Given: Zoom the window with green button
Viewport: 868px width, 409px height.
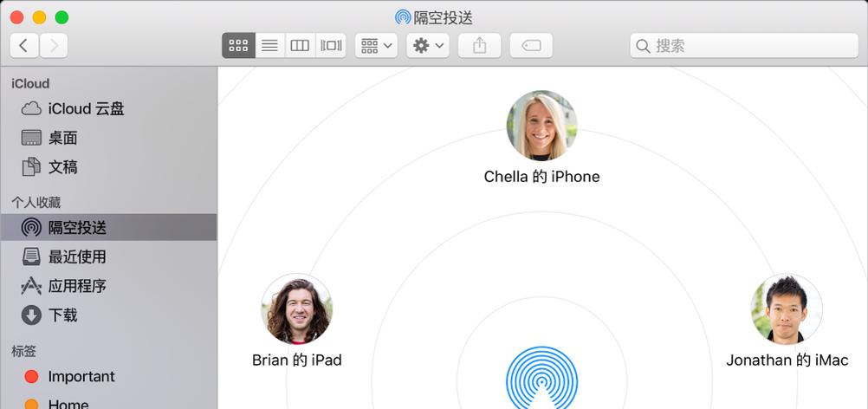Looking at the screenshot, I should tap(62, 17).
